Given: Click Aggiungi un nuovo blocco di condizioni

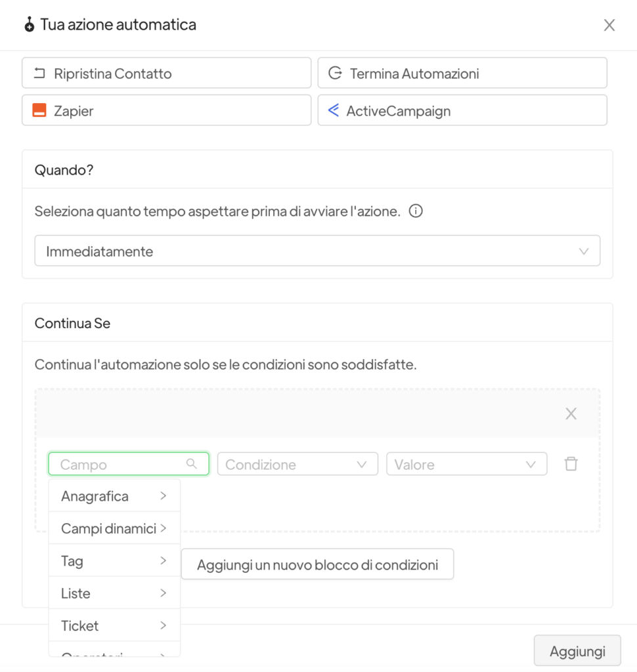Looking at the screenshot, I should tap(317, 564).
